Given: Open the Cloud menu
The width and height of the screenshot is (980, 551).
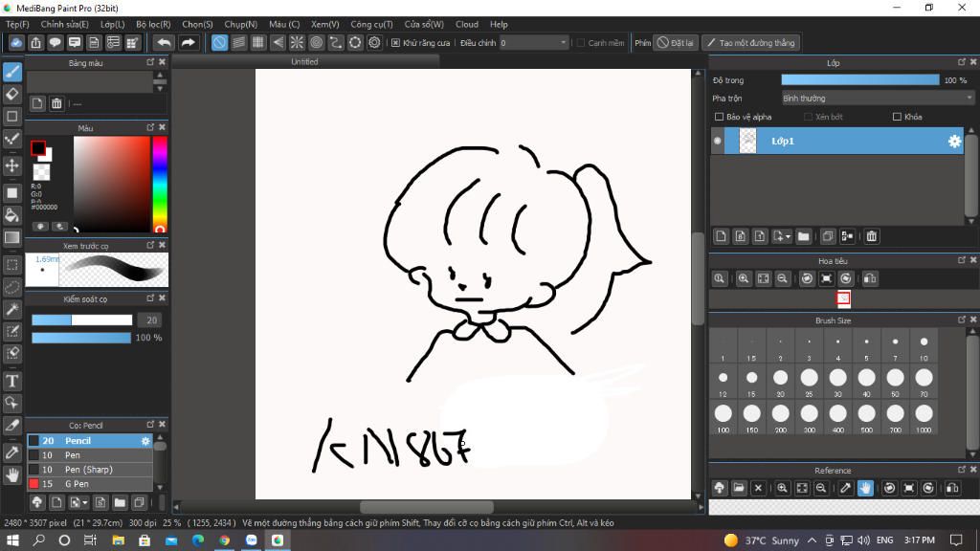Looking at the screenshot, I should 467,24.
